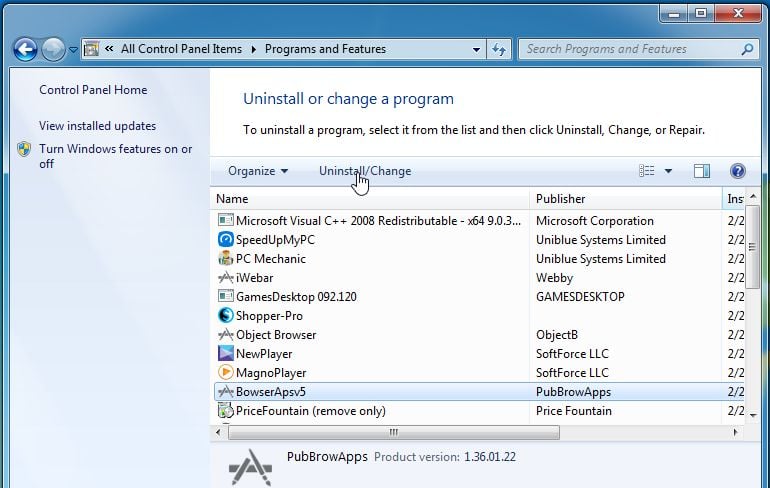The image size is (770, 488).
Task: Open the Help question mark icon
Action: point(738,171)
